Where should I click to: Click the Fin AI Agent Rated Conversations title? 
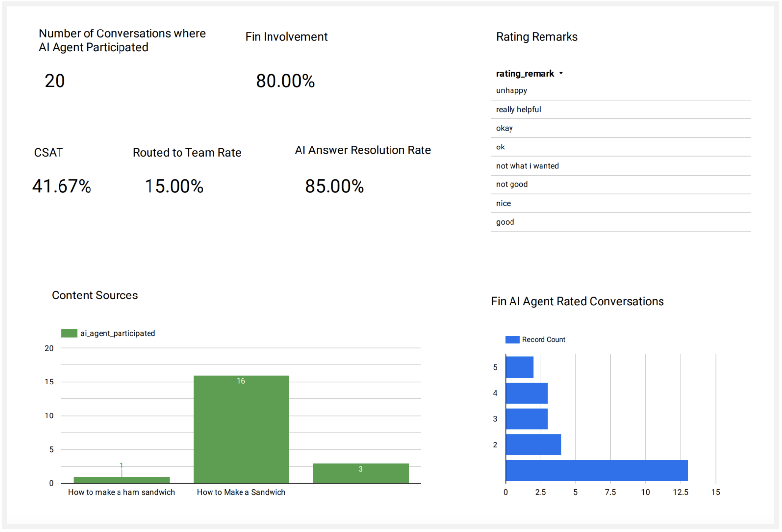point(577,302)
